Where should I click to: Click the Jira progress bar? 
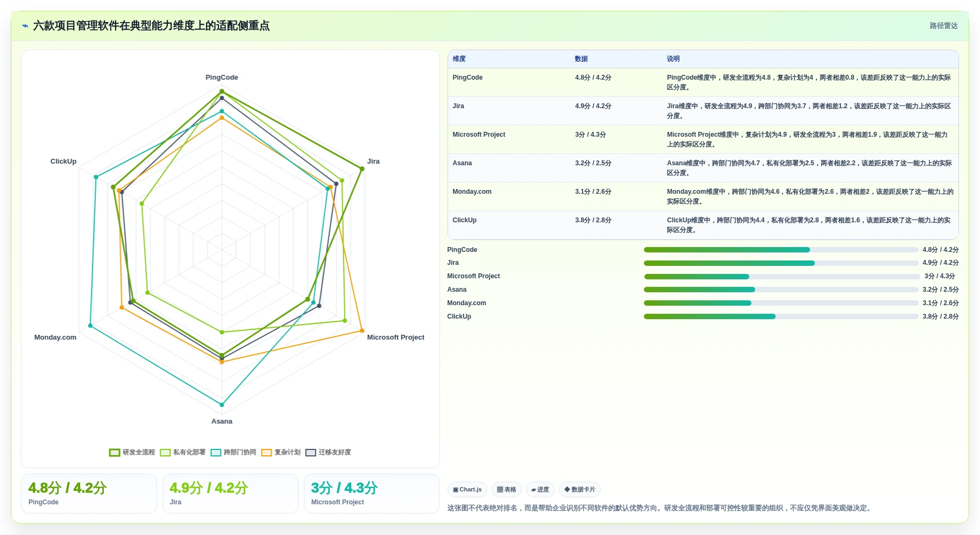click(x=781, y=263)
